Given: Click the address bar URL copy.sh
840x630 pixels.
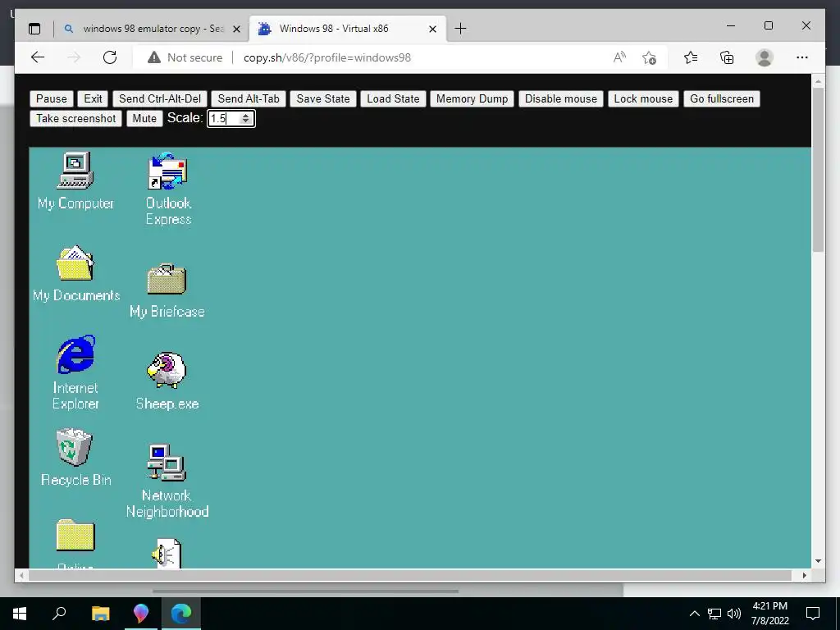Looking at the screenshot, I should point(326,57).
